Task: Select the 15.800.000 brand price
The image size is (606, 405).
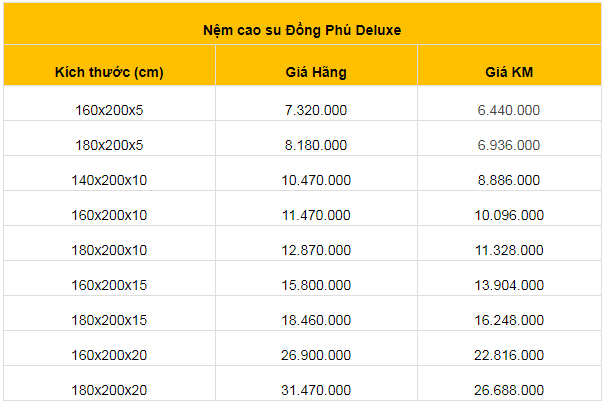Action: [316, 285]
